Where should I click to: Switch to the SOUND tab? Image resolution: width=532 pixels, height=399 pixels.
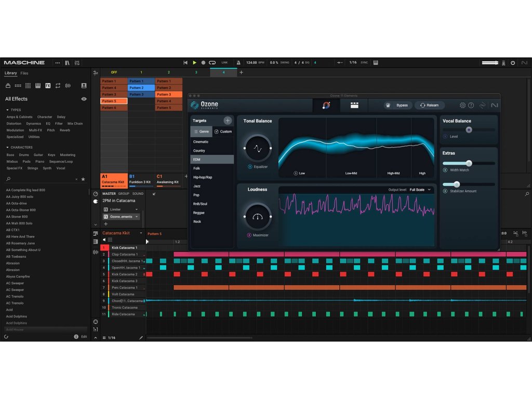[x=138, y=194]
